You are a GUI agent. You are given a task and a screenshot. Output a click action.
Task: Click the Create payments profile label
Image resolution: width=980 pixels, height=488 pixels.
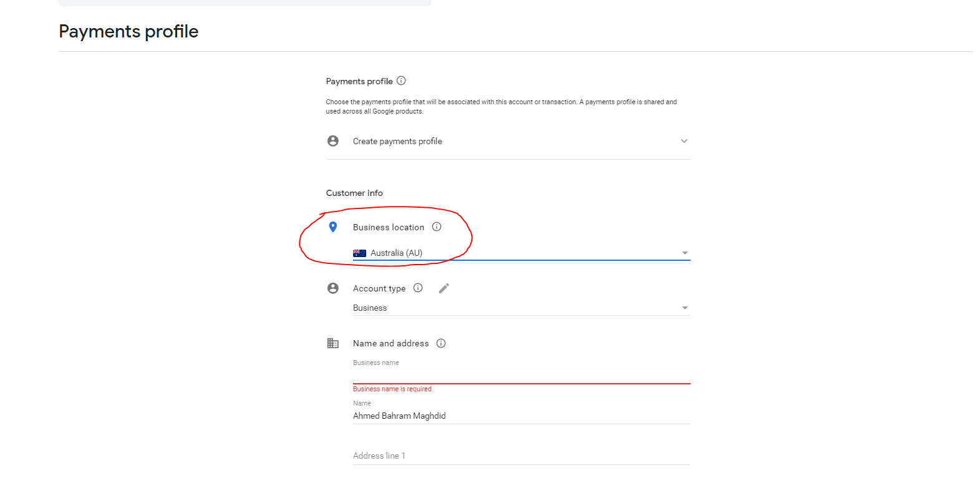click(397, 141)
